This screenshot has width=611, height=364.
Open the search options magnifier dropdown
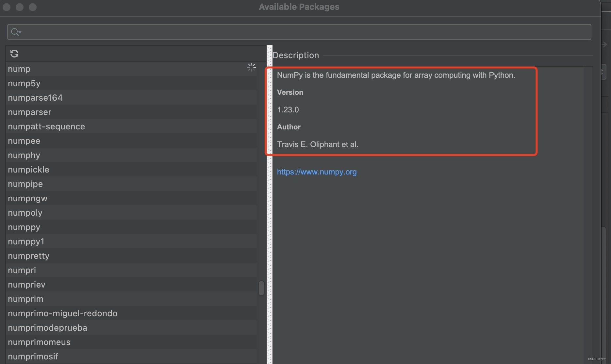click(x=16, y=32)
